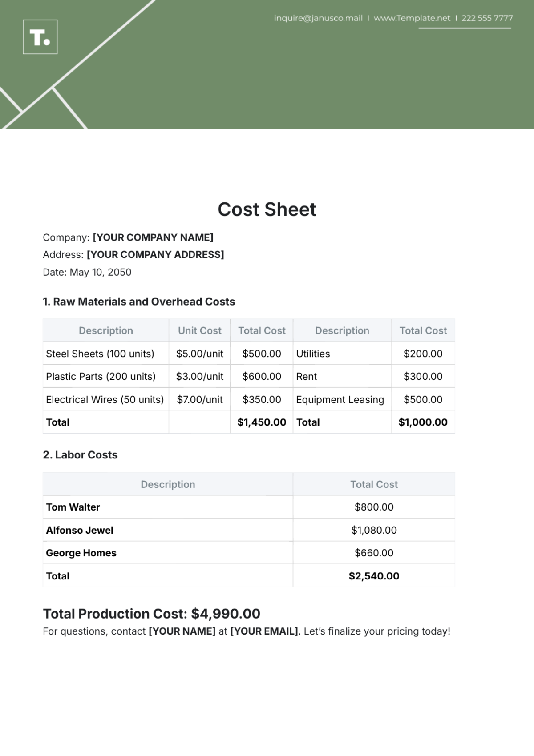Click the 222 555 7777 phone number
Screen dimensions: 534x756
[x=487, y=18]
